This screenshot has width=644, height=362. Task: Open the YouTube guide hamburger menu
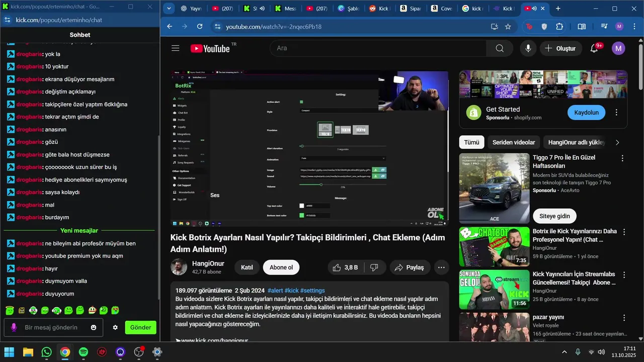(x=175, y=48)
